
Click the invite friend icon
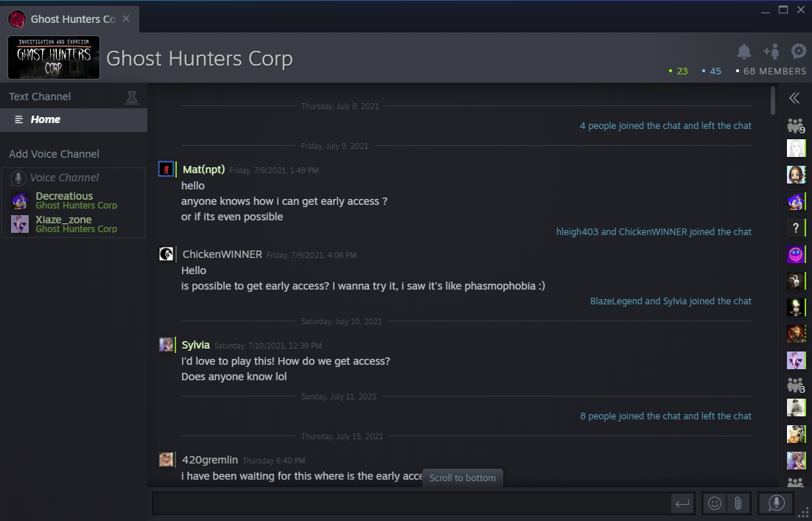(x=771, y=52)
